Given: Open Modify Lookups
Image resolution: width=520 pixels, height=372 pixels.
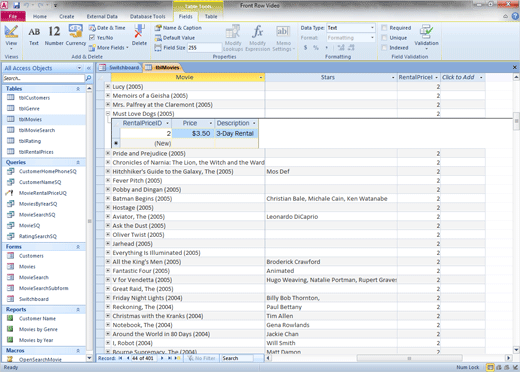Looking at the screenshot, I should 233,38.
